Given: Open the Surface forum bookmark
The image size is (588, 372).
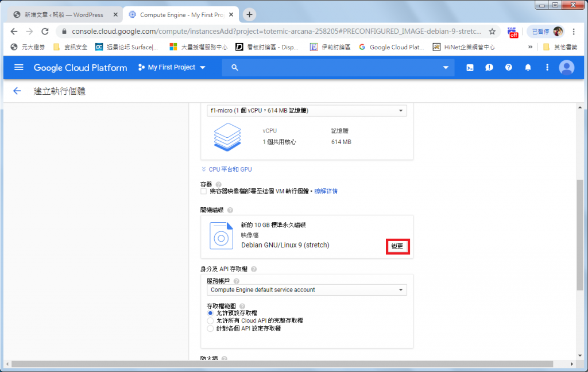Looking at the screenshot, I should [127, 47].
